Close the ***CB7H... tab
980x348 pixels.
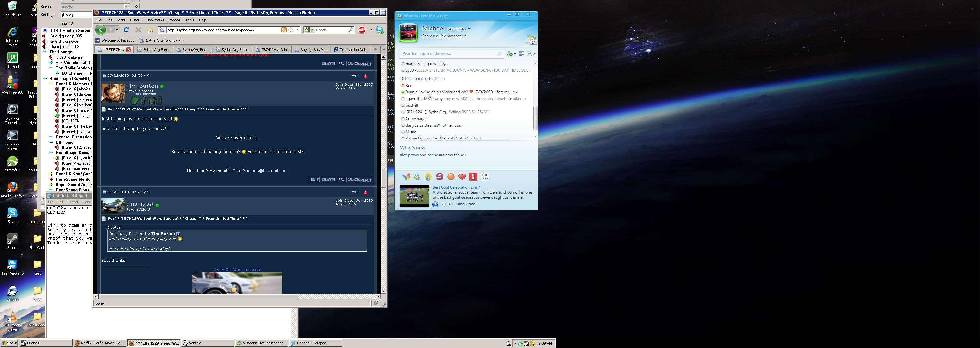128,49
